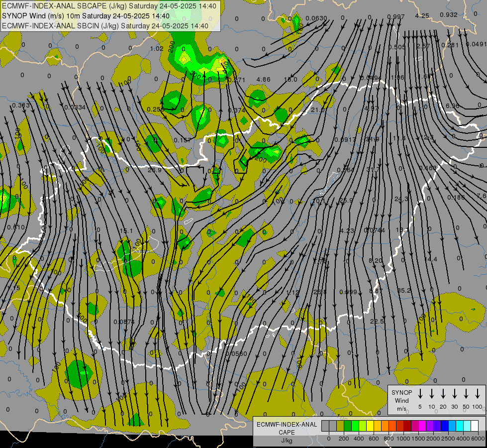The height and width of the screenshot is (448, 487).
Task: Click the map value 0.0630
Action: pyautogui.click(x=316, y=18)
